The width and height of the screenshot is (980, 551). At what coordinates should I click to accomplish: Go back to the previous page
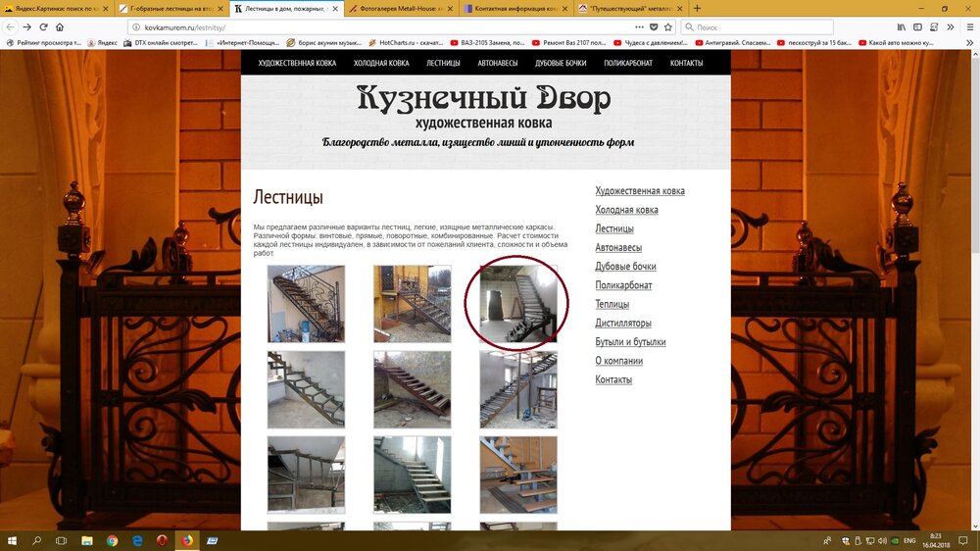point(10,26)
